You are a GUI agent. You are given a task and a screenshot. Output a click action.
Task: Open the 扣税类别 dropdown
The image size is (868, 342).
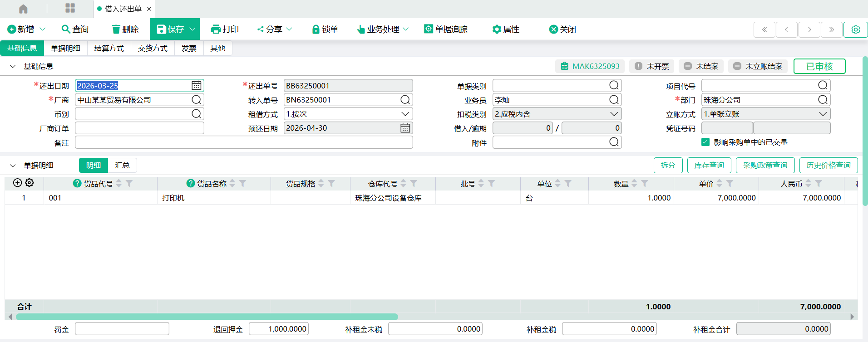(x=614, y=114)
